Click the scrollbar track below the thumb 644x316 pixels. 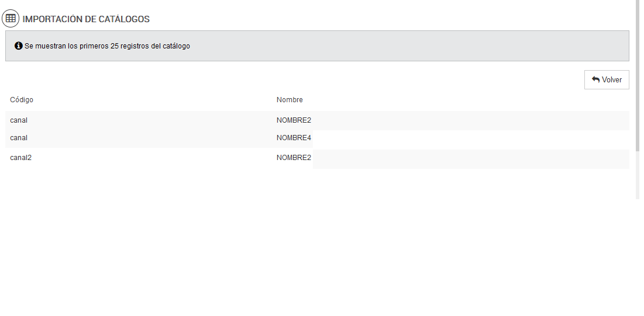click(x=637, y=175)
